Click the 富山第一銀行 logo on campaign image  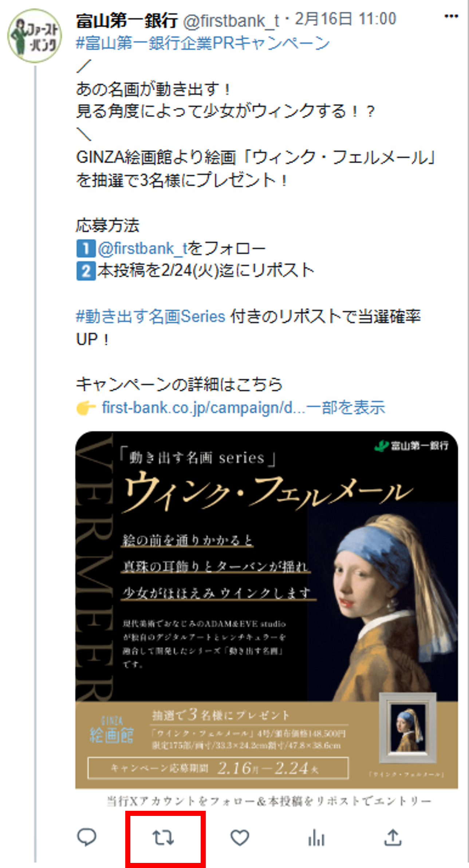(x=411, y=446)
